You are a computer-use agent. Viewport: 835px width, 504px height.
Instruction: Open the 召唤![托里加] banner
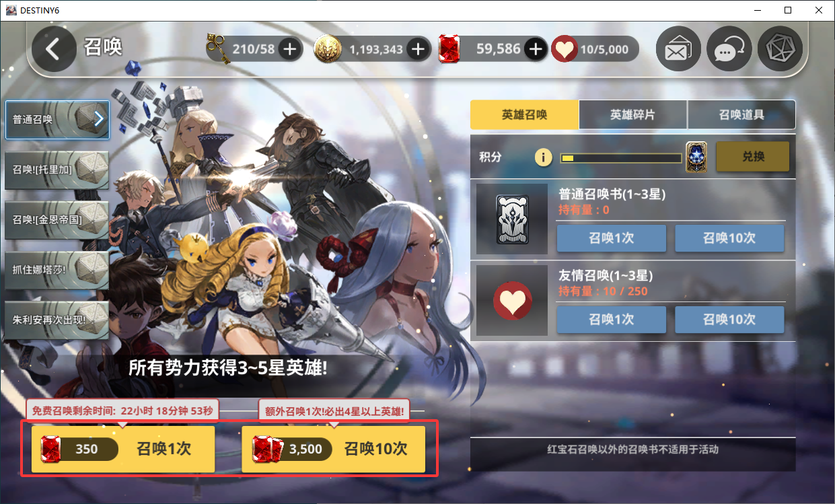coord(57,170)
